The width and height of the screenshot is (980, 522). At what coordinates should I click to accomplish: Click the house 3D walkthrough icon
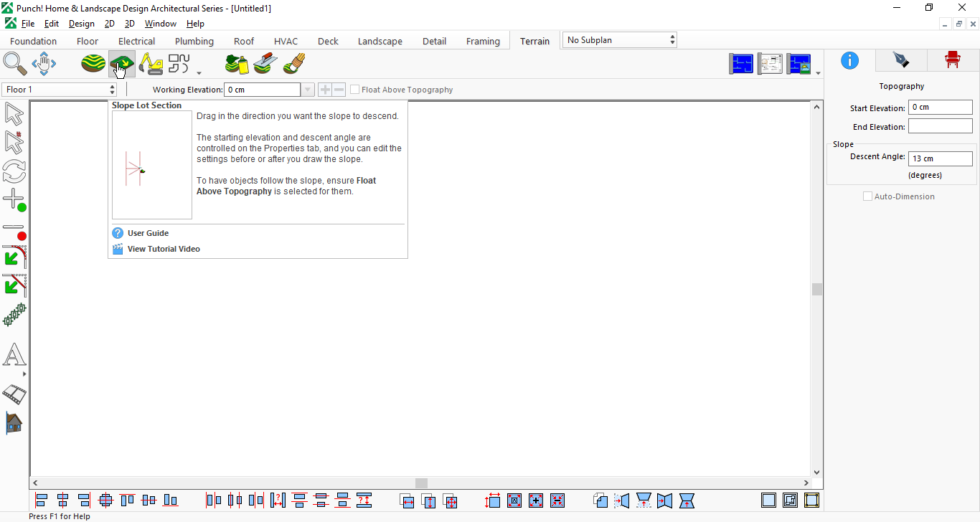pyautogui.click(x=14, y=422)
